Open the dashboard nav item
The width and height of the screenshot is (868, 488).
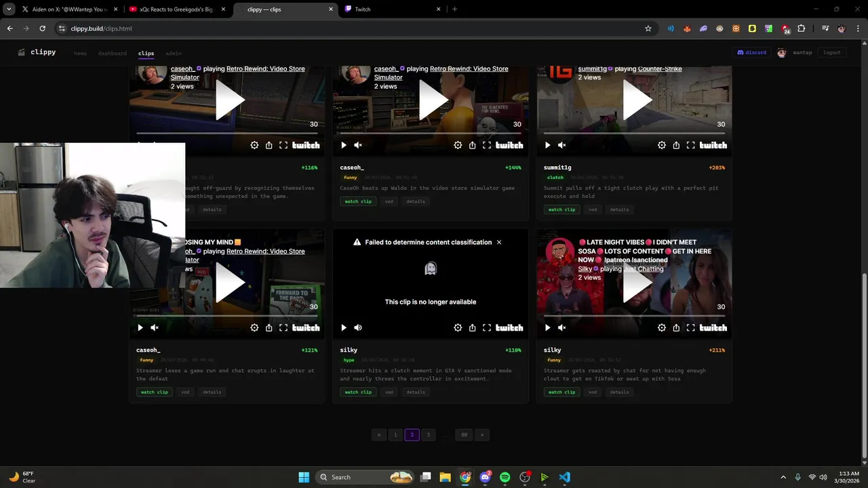coord(112,53)
